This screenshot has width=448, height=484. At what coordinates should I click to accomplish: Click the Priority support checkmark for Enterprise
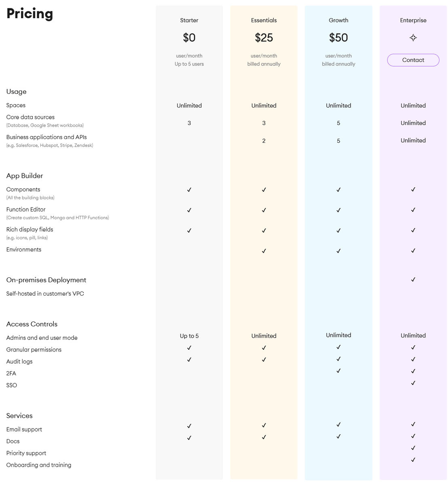coord(413,448)
